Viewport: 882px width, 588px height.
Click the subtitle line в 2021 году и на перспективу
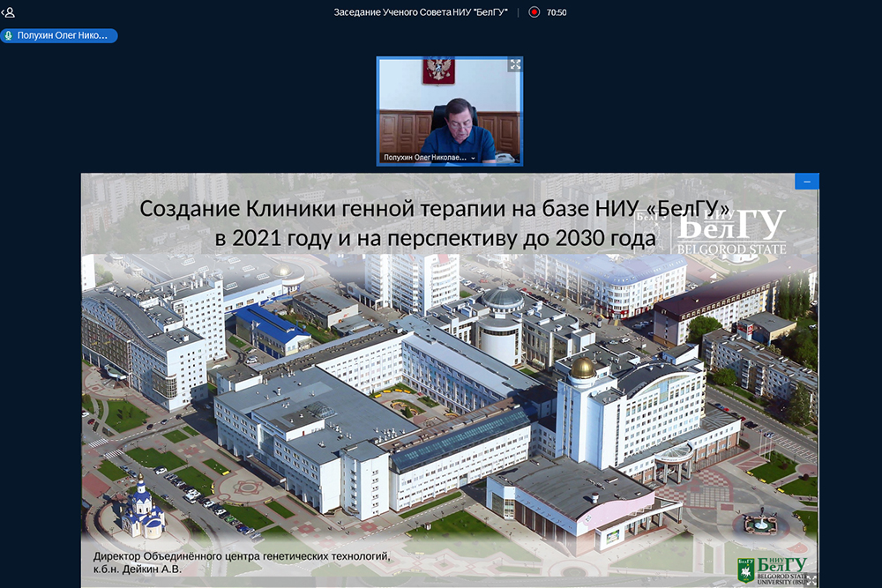pyautogui.click(x=436, y=238)
